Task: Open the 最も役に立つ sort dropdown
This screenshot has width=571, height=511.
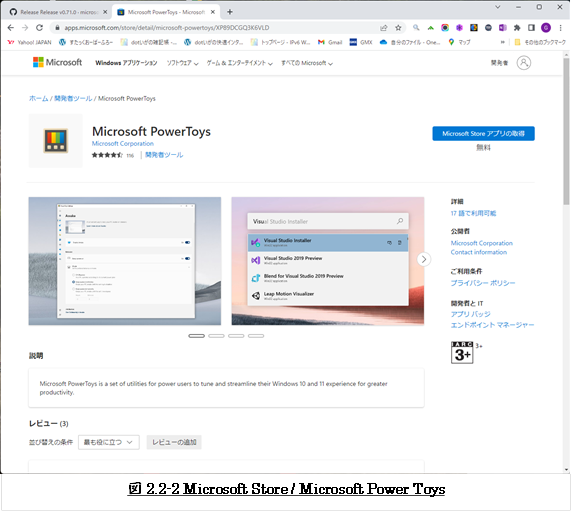Action: tap(109, 442)
